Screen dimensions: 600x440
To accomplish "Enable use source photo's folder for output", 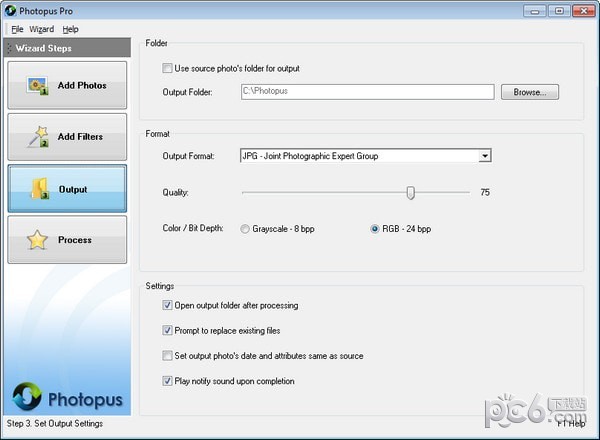I will pos(166,69).
